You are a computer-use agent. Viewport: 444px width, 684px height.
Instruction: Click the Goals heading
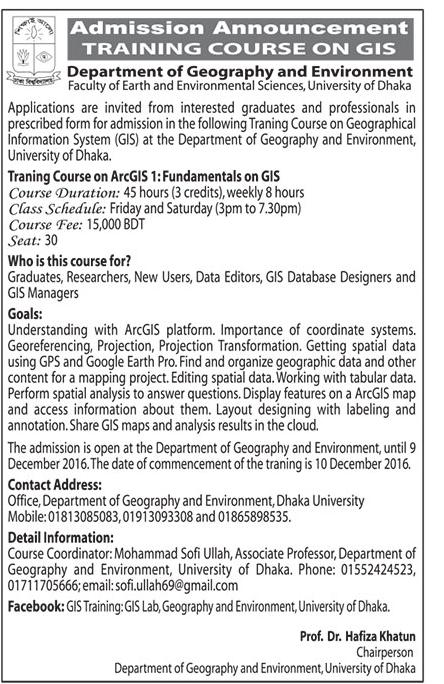[25, 314]
